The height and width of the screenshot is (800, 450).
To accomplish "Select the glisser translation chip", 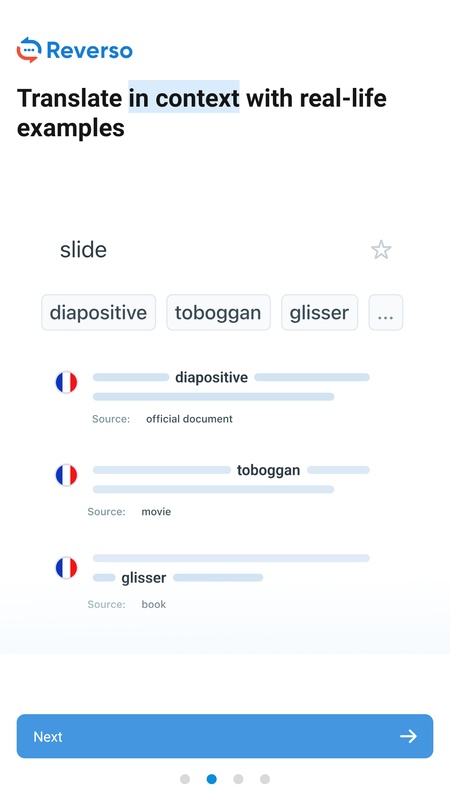I will pos(319,312).
